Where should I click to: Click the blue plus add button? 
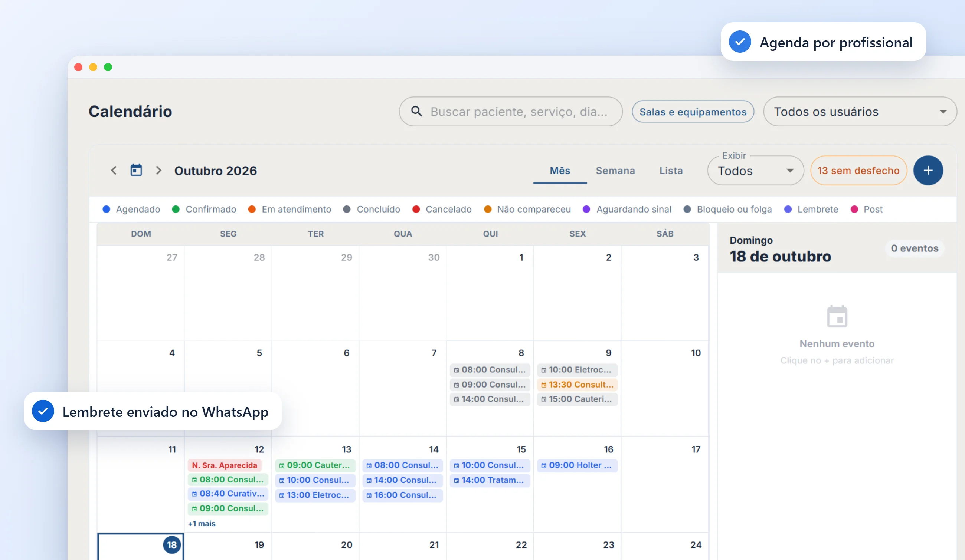(x=928, y=171)
